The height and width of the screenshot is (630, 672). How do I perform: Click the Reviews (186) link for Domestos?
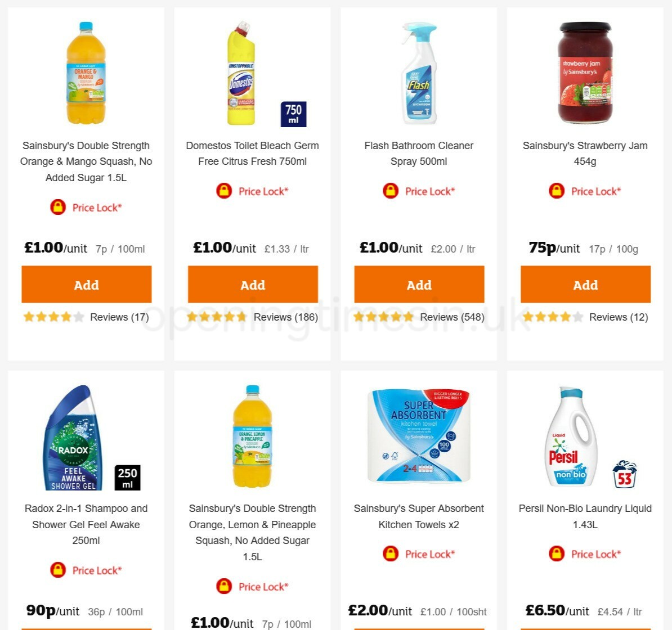pos(285,317)
